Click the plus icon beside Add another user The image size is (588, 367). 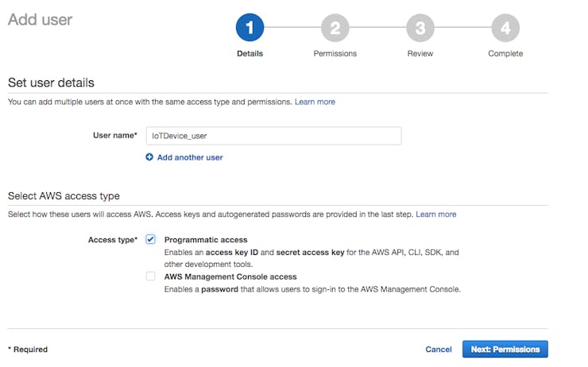(149, 157)
